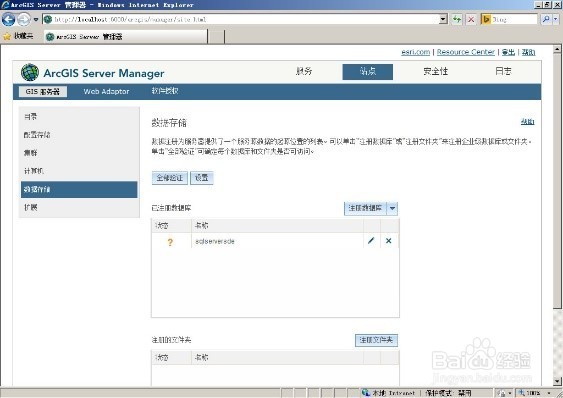Edit the sqlserversde database with pencil icon
This screenshot has width=563, height=398.
[x=371, y=241]
